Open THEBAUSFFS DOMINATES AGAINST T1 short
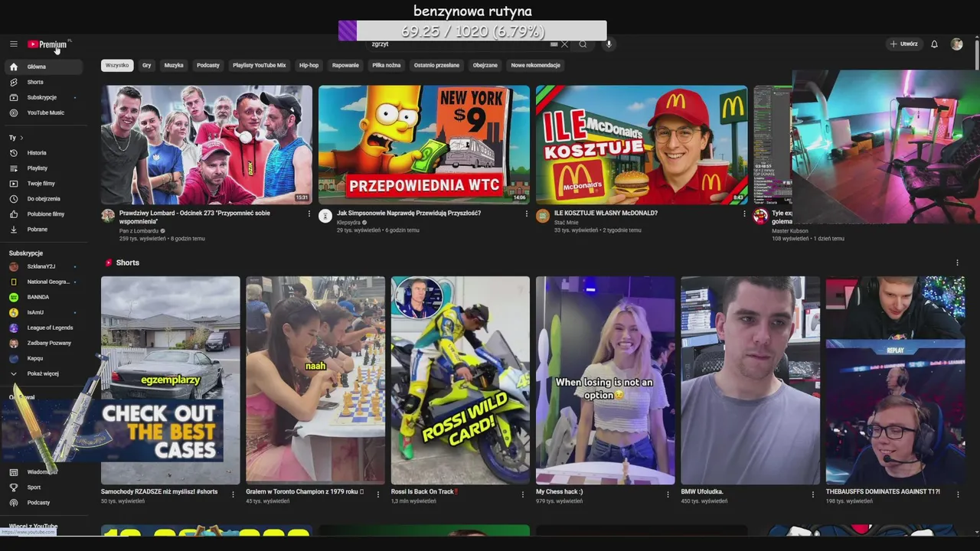The height and width of the screenshot is (551, 980). tap(895, 380)
